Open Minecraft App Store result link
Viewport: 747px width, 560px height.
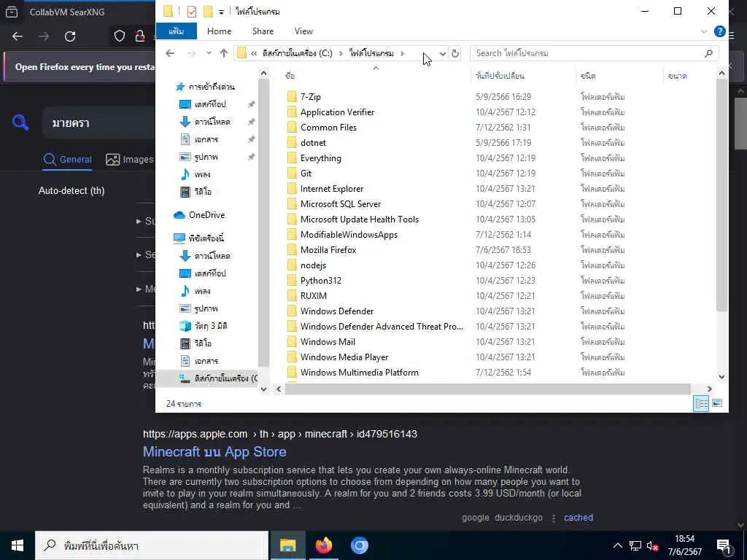(x=214, y=452)
